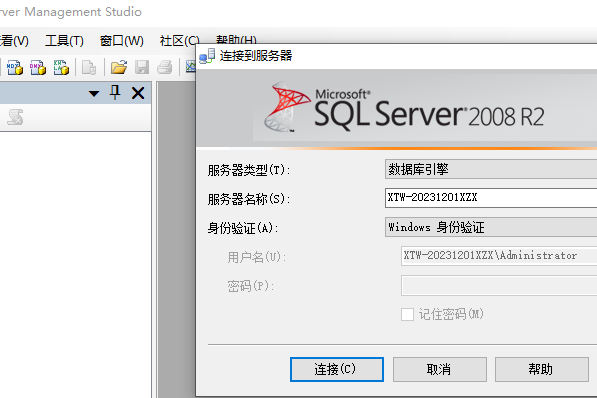Open the 工具(T) menu
Screen dimensions: 597x398
[x=64, y=41]
